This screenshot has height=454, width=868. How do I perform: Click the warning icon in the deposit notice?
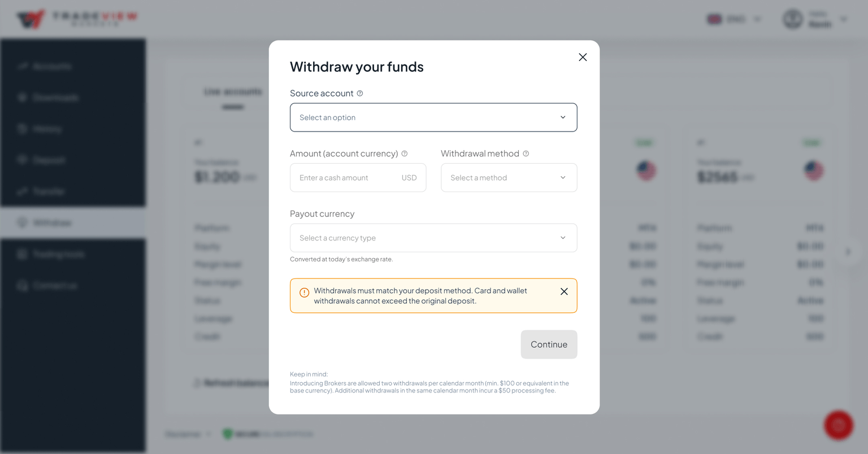[x=304, y=292]
